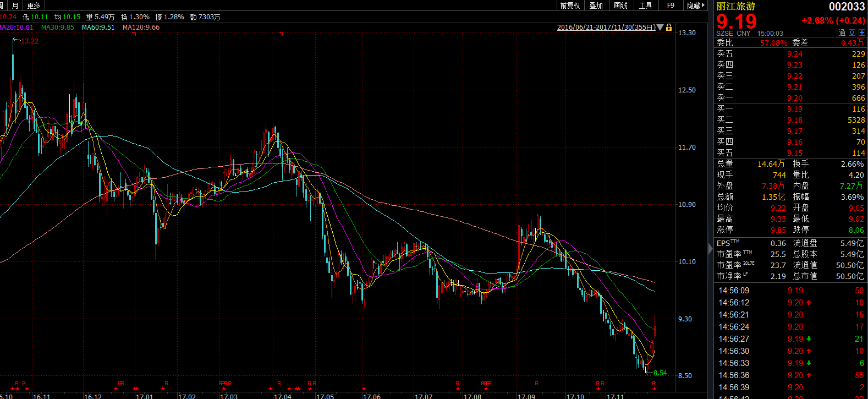Click the 13.30 price axis label

[x=686, y=33]
